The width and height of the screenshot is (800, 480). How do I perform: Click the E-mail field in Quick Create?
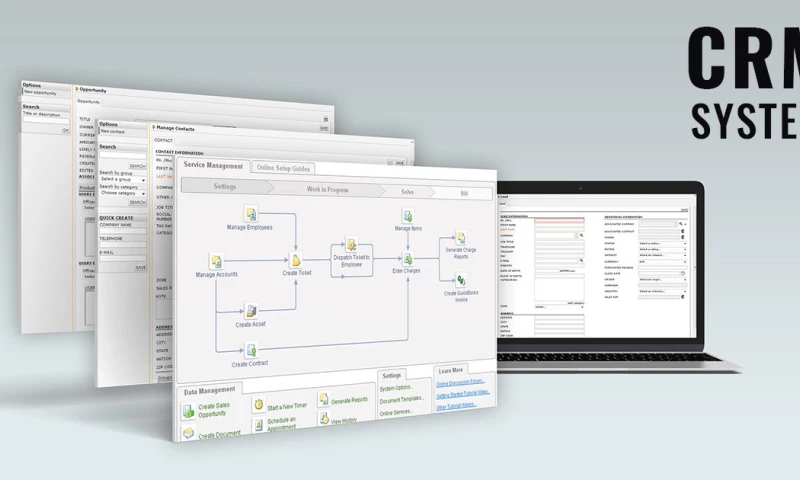(122, 259)
